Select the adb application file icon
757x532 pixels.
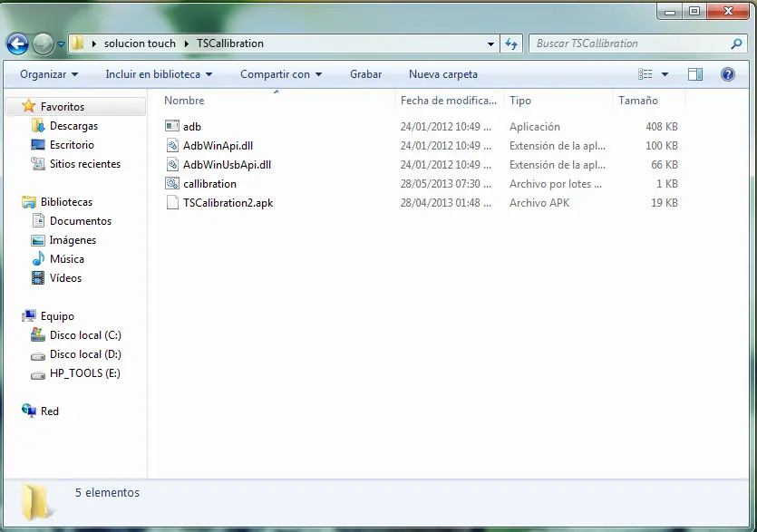172,127
